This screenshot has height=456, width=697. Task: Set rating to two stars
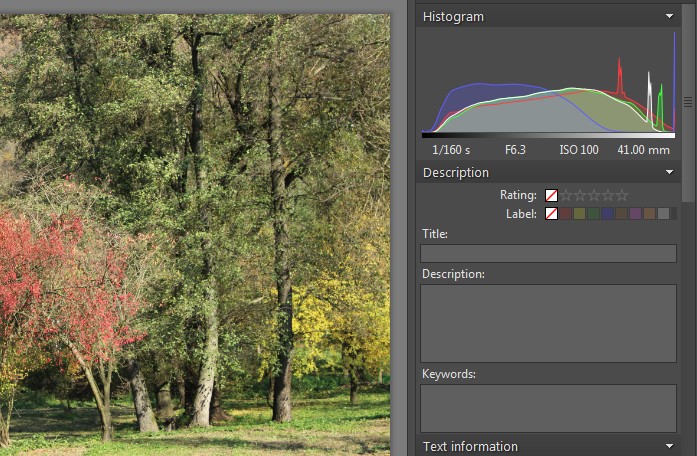pos(580,195)
